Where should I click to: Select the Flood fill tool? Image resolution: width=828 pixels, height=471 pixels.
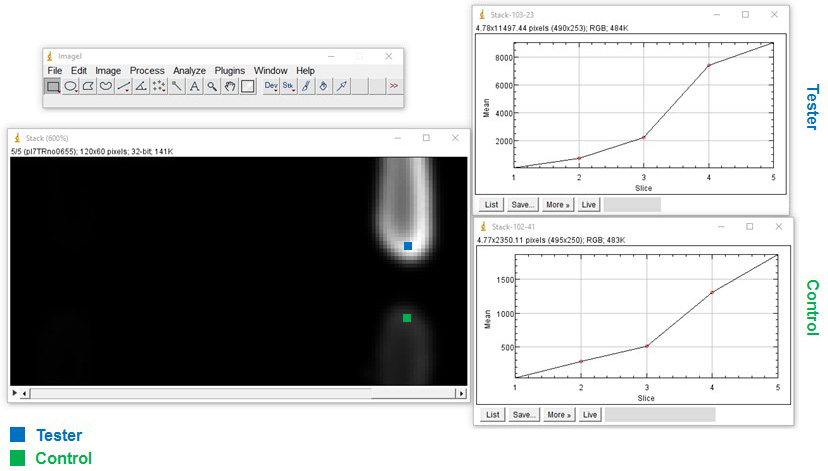tap(324, 86)
